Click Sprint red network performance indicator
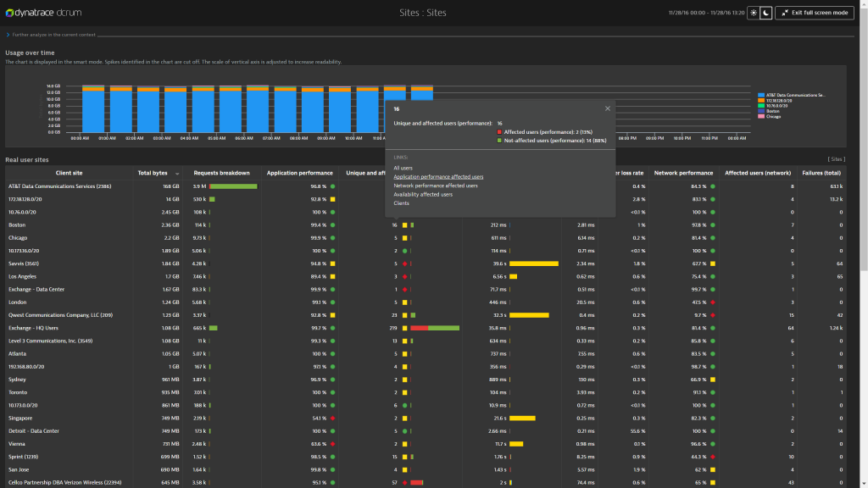 point(712,457)
